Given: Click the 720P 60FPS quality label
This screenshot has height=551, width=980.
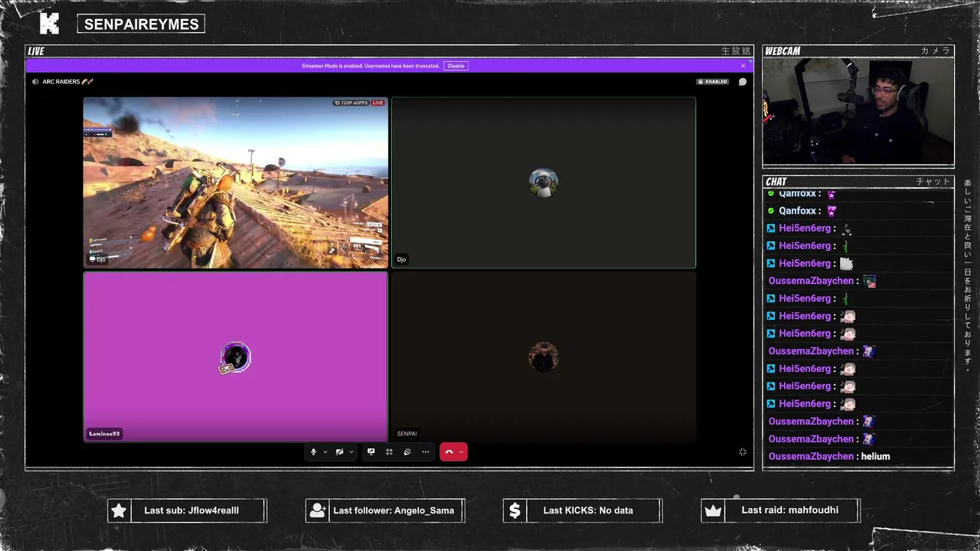Looking at the screenshot, I should [x=352, y=103].
